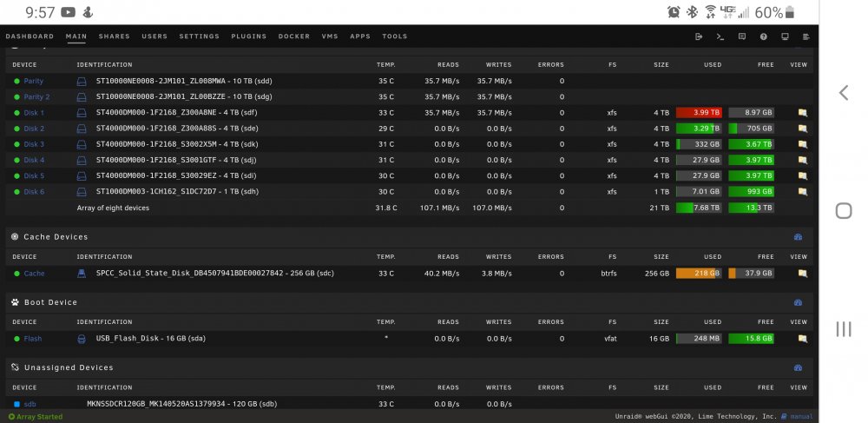Open the PLUGINS tab
Viewport: 868px width, 423px height.
248,36
